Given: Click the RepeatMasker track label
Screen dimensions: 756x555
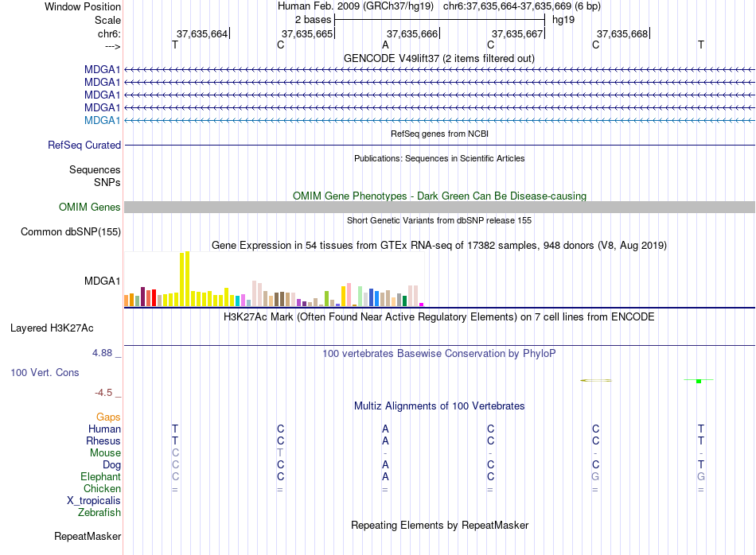Looking at the screenshot, I should click(88, 537).
